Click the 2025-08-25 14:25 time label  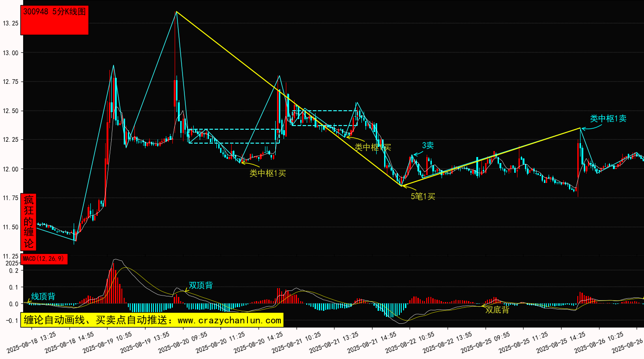(561, 342)
